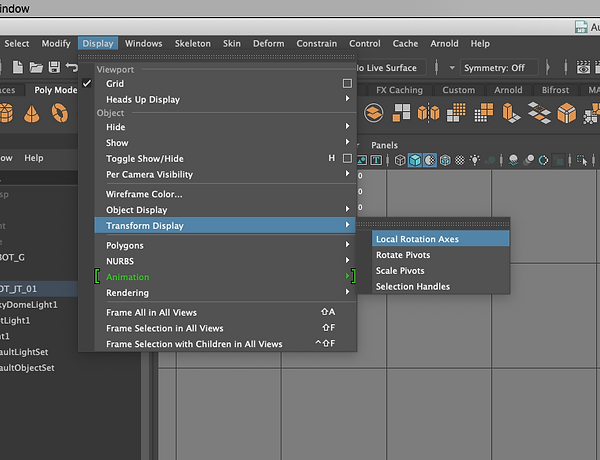This screenshot has height=460, width=600.
Task: Tear off the Transform Display submenu strip
Action: [x=433, y=224]
